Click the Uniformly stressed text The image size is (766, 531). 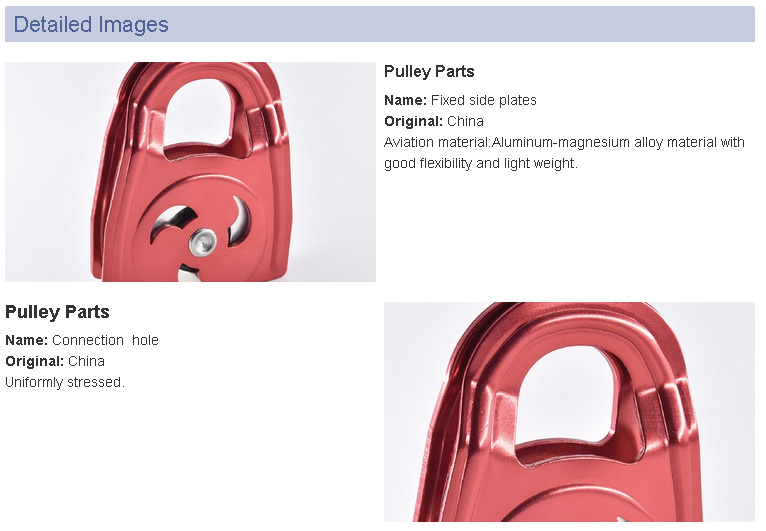tap(65, 382)
